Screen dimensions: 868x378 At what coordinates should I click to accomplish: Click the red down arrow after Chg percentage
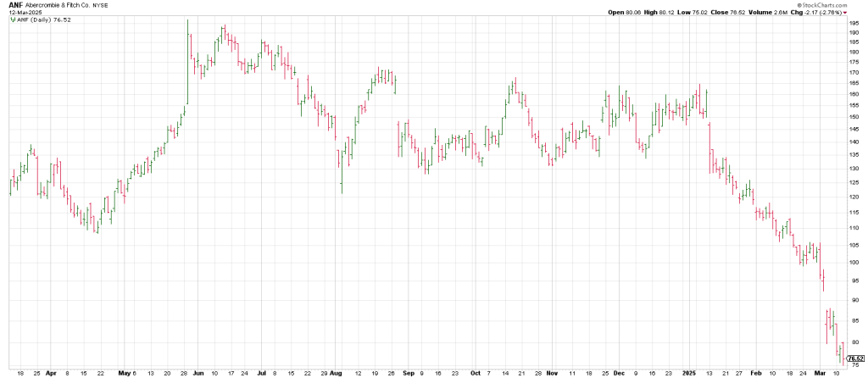click(x=858, y=13)
